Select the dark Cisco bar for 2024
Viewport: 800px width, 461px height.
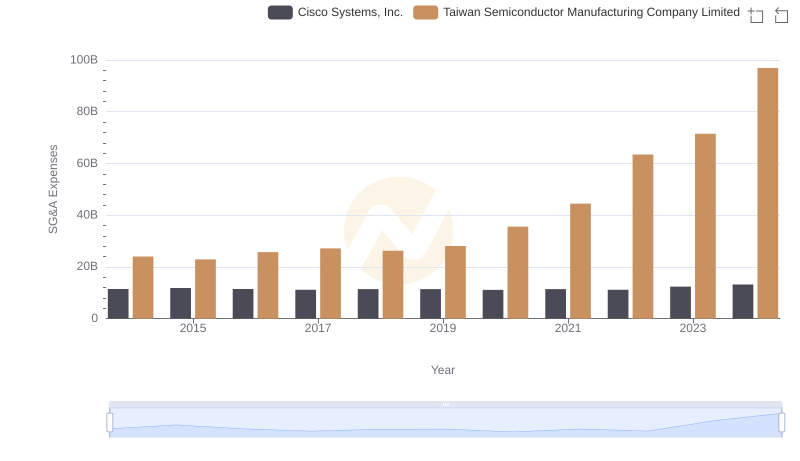743,301
